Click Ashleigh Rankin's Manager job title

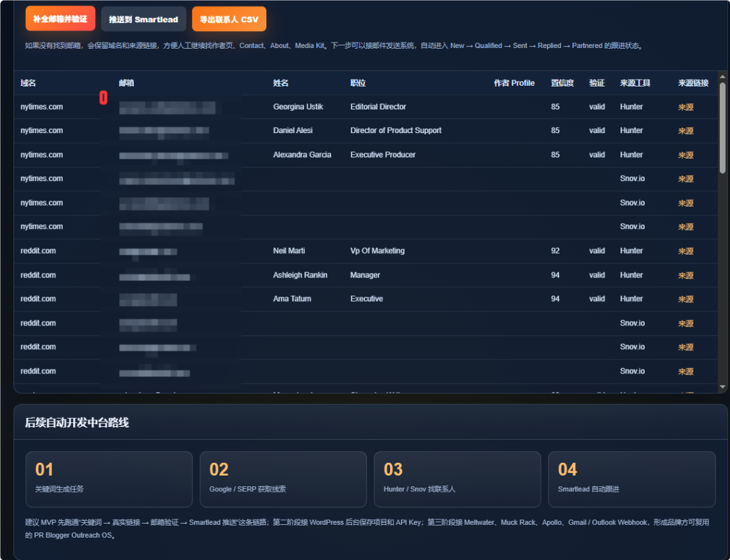pyautogui.click(x=365, y=275)
